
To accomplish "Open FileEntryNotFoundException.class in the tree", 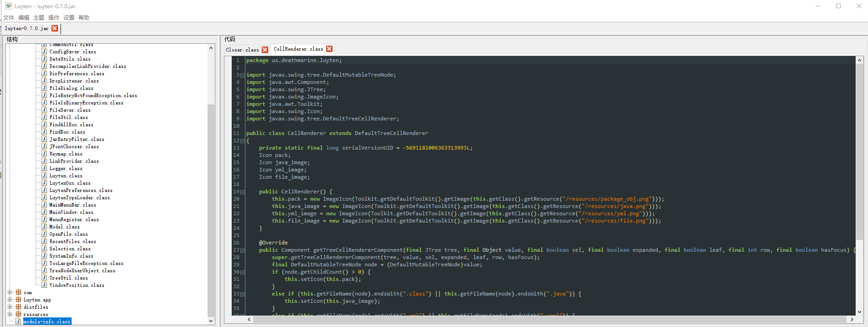I will (x=93, y=96).
